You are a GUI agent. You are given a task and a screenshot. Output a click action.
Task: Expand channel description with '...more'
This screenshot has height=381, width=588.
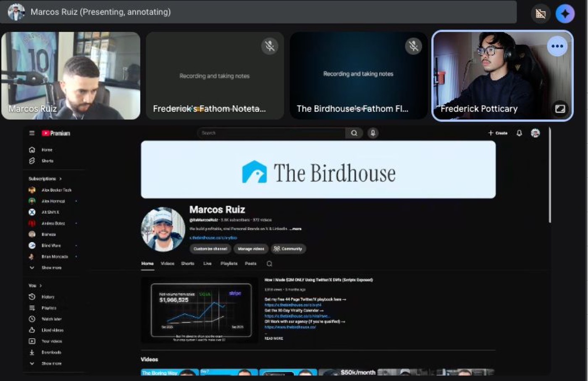[x=296, y=229]
